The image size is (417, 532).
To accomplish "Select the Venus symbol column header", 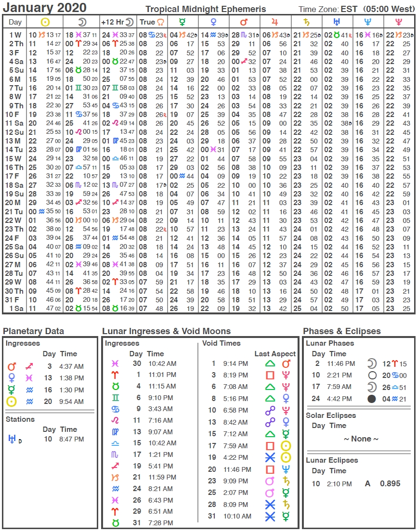I will point(213,23).
